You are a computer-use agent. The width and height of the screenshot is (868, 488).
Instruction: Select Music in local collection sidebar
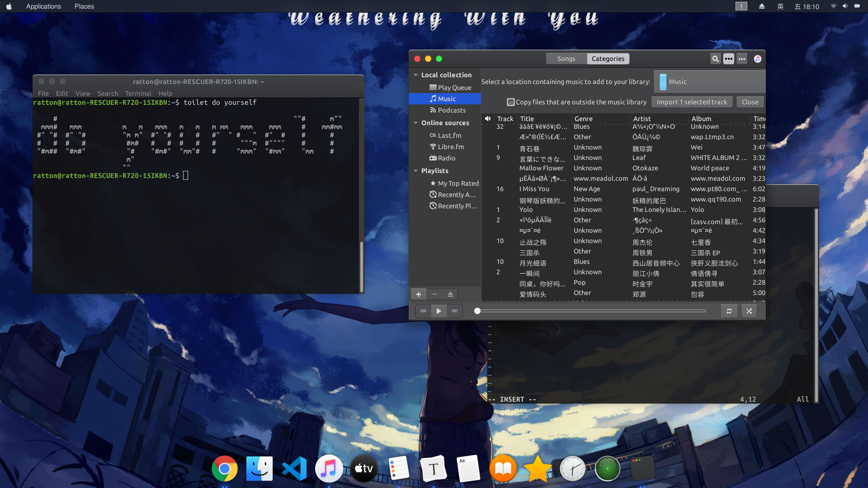(447, 99)
